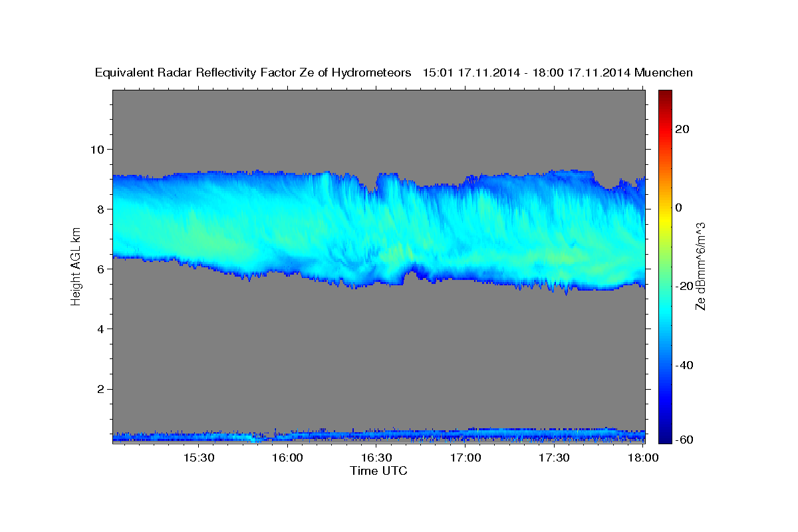This screenshot has width=798, height=532.
Task: Click the 'Muenchen' location label
Action: tap(664, 73)
